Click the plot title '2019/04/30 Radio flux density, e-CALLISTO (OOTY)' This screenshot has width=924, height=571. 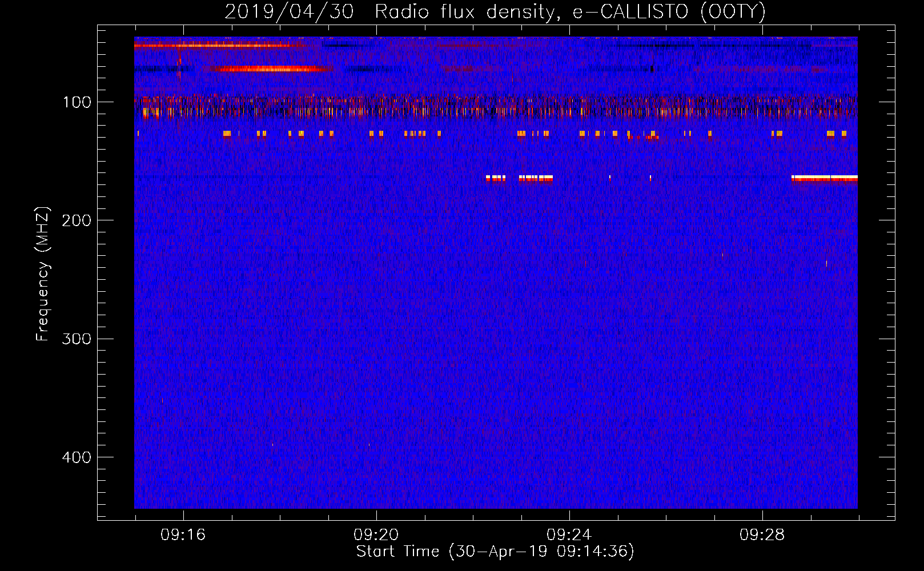click(x=495, y=11)
